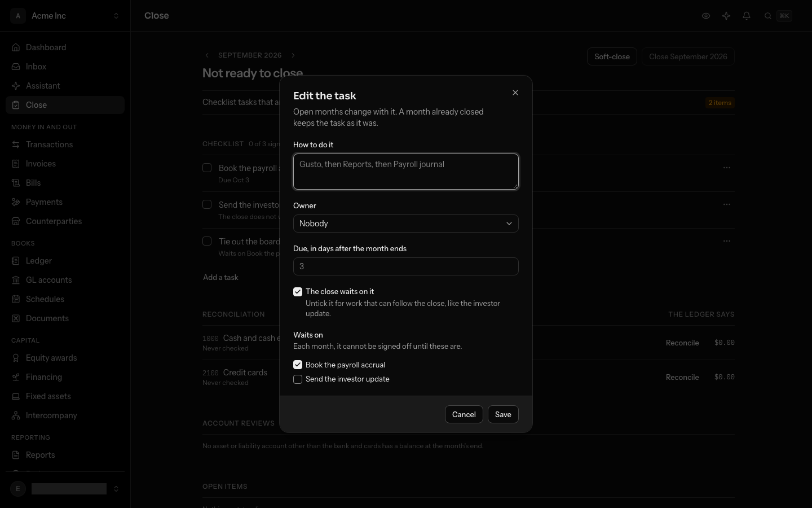Tick the Tie out the board checklist checkbox

207,241
